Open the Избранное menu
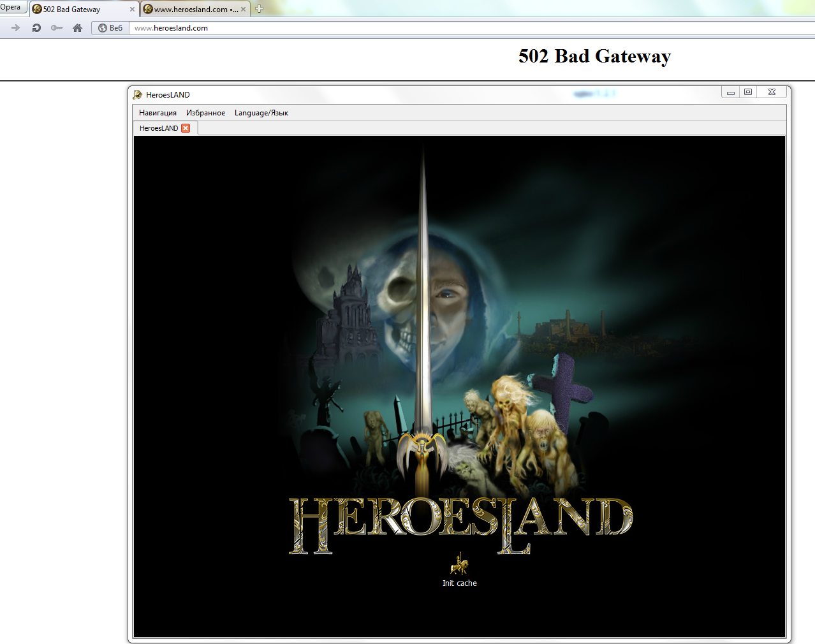 [x=205, y=113]
